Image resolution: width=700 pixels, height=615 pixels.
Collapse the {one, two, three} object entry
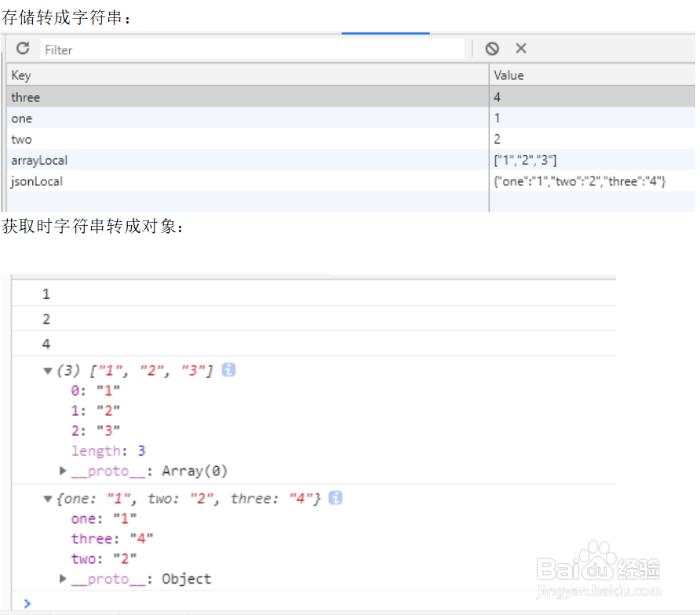click(x=48, y=499)
